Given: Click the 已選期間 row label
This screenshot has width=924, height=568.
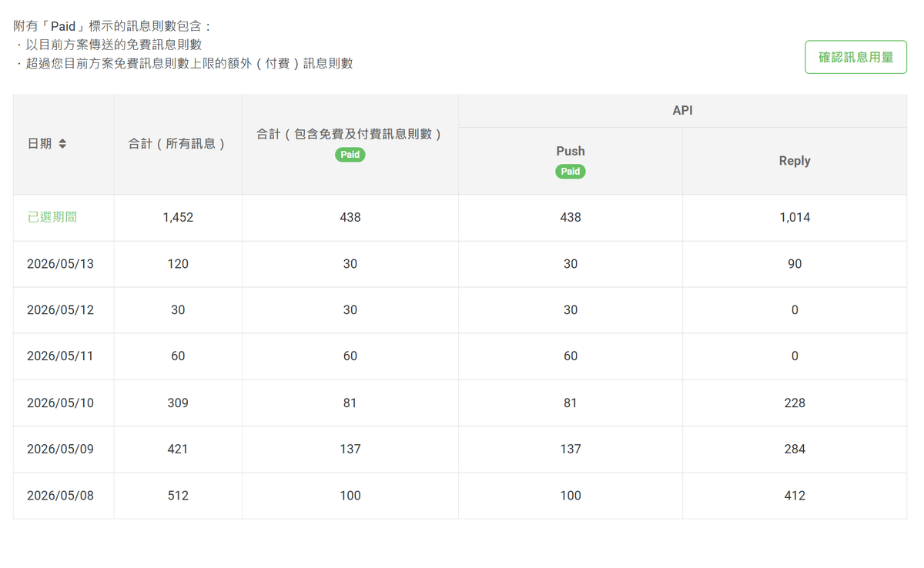Looking at the screenshot, I should pos(52,217).
